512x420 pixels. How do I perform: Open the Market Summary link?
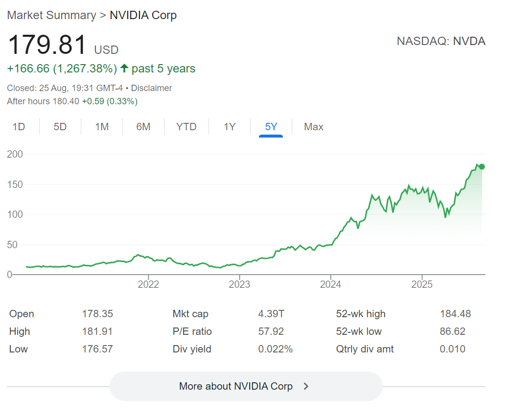pyautogui.click(x=51, y=15)
